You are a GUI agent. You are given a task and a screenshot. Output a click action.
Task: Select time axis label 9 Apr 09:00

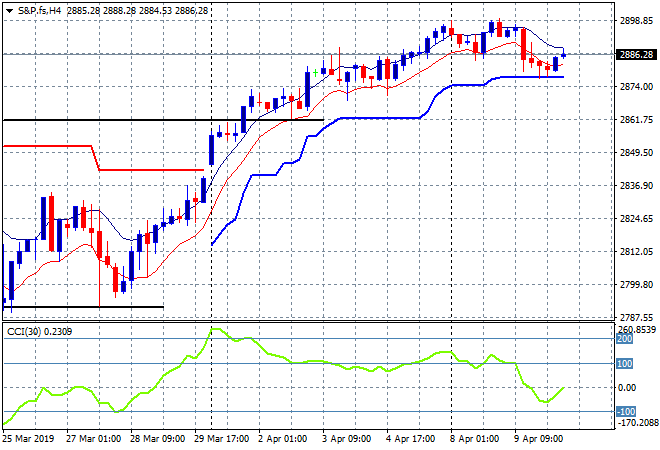click(x=538, y=439)
